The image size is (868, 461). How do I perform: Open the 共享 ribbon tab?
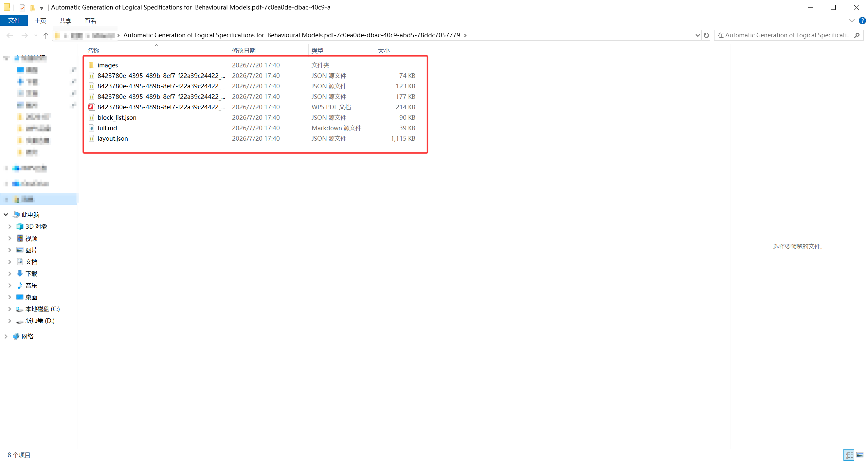coord(65,21)
